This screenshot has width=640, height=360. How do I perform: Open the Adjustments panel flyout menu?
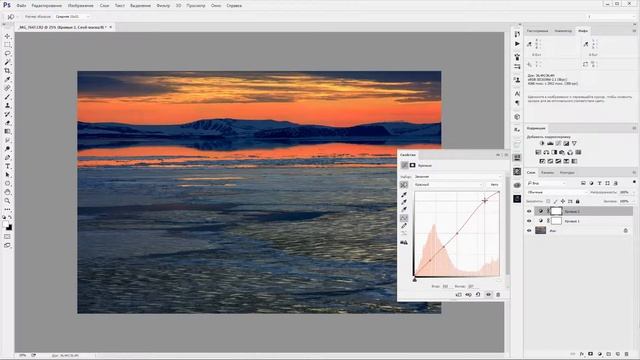tap(634, 128)
